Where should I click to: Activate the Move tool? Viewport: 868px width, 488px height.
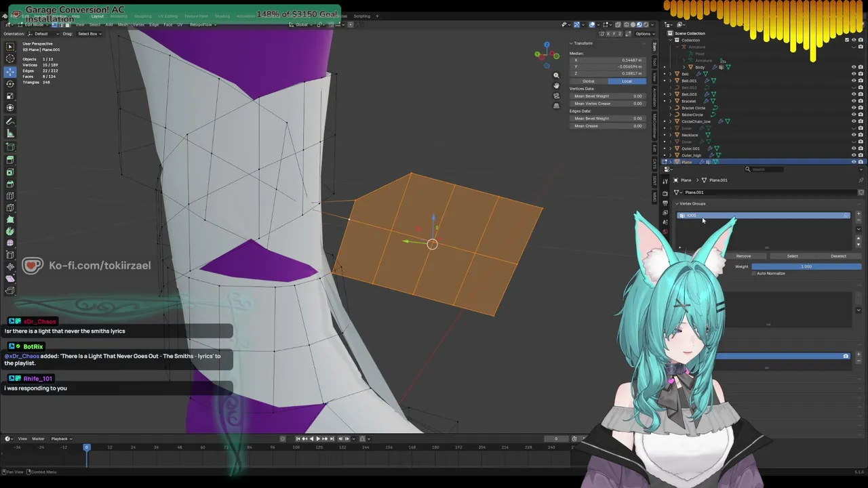click(10, 72)
